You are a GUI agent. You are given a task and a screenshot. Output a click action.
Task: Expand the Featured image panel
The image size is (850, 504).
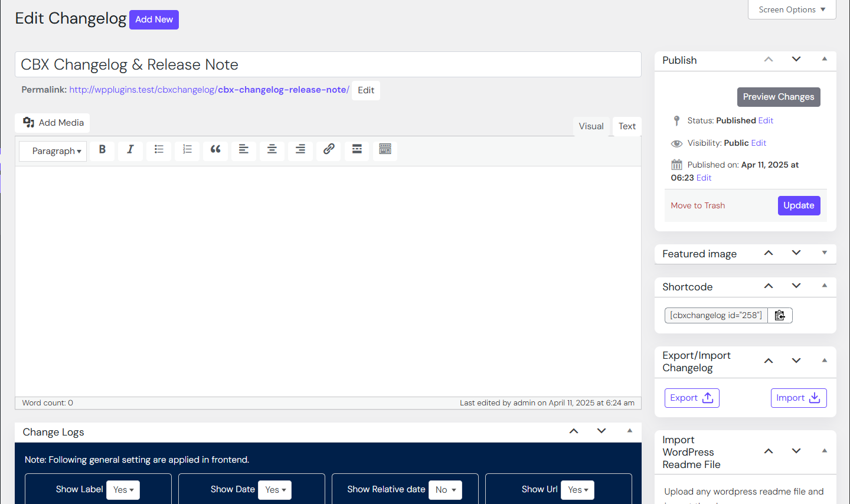825,253
